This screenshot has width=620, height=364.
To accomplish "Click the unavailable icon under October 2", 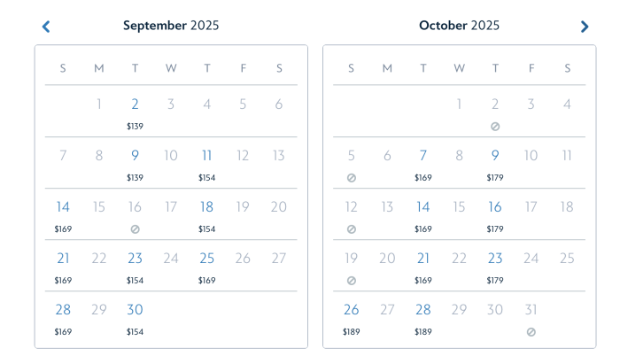I will pyautogui.click(x=495, y=127).
